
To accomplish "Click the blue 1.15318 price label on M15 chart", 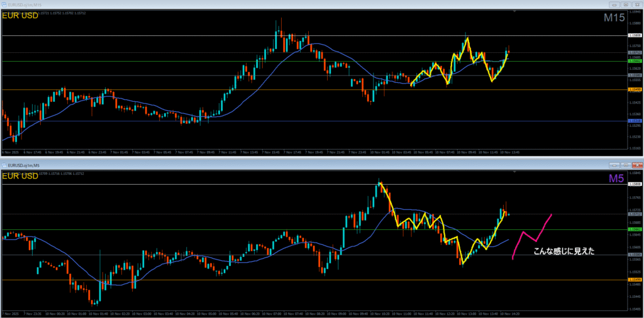I will point(635,121).
